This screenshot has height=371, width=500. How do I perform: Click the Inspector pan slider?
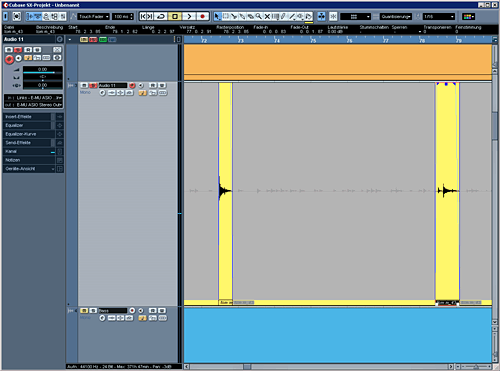(42, 77)
